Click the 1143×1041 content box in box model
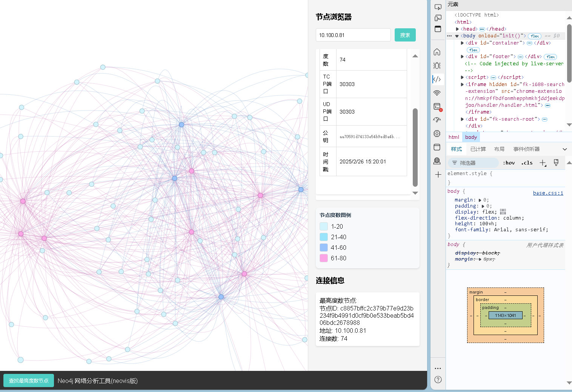This screenshot has width=572, height=392. [506, 315]
